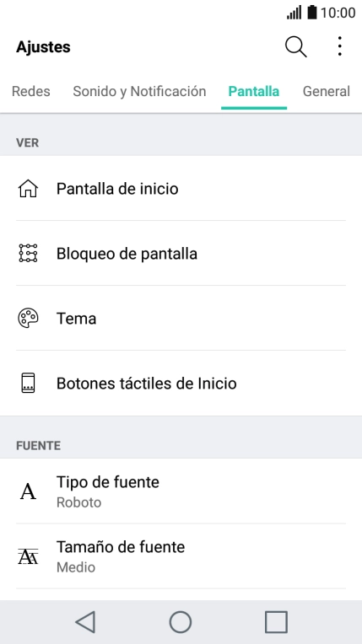
Task: Open the Tema option
Action: click(181, 318)
